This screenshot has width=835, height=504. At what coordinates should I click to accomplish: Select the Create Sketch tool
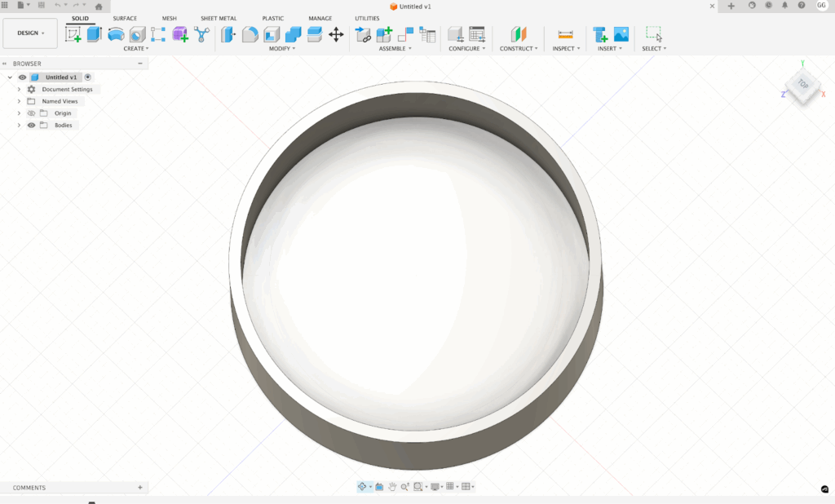click(73, 34)
